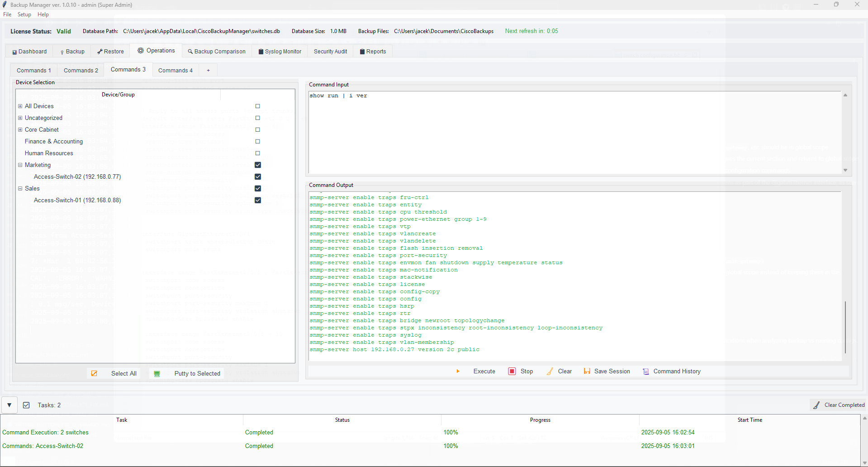868x467 pixels.
Task: Click the Select All checkmark icon
Action: 94,373
